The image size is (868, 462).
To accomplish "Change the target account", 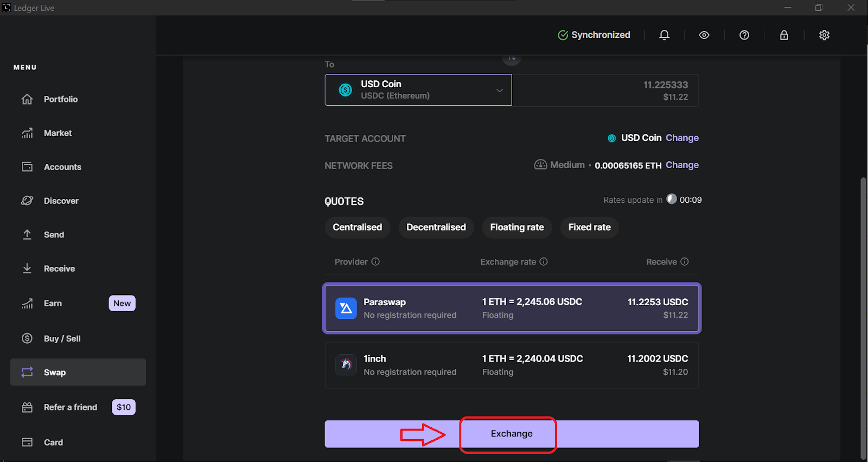I will 682,138.
